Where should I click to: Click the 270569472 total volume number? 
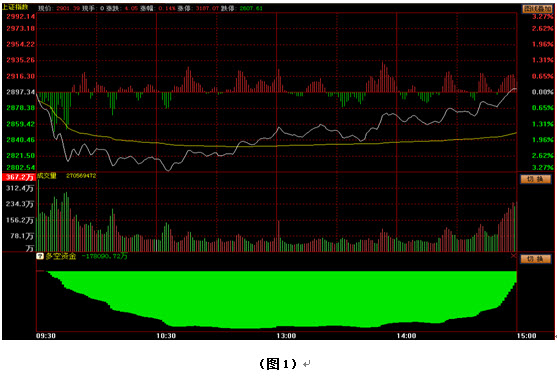(81, 176)
